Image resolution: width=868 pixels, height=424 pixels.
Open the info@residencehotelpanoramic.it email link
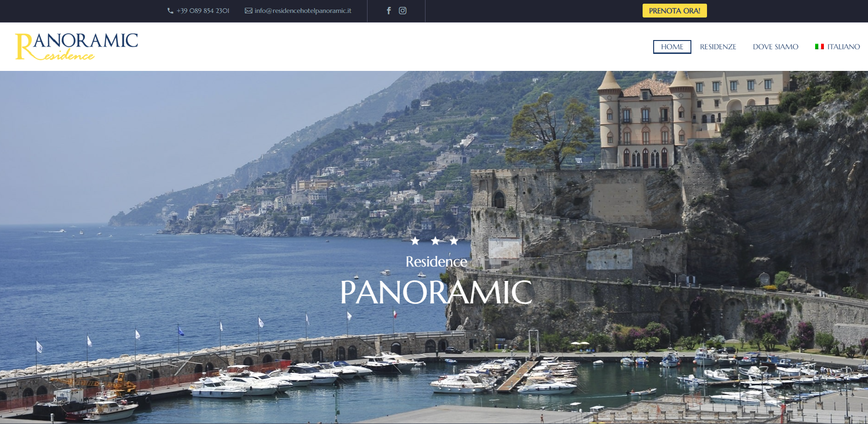coord(303,11)
